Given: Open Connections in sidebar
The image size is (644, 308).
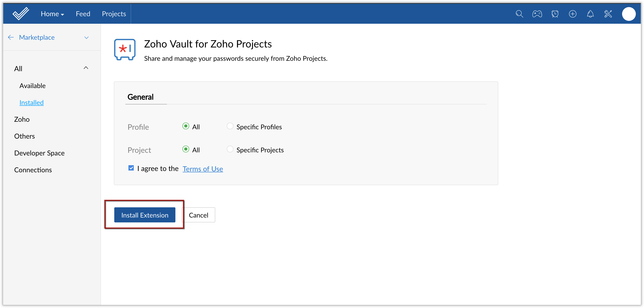Looking at the screenshot, I should [33, 170].
